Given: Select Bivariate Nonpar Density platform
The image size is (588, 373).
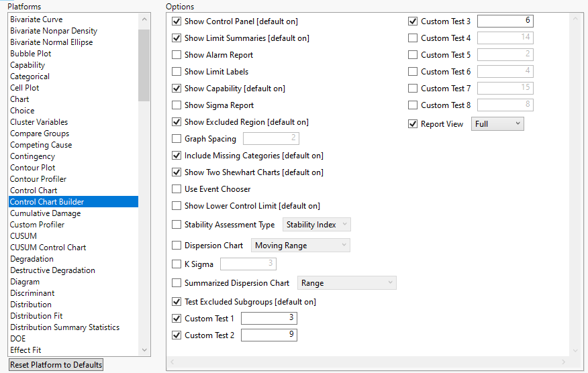Looking at the screenshot, I should pos(54,31).
